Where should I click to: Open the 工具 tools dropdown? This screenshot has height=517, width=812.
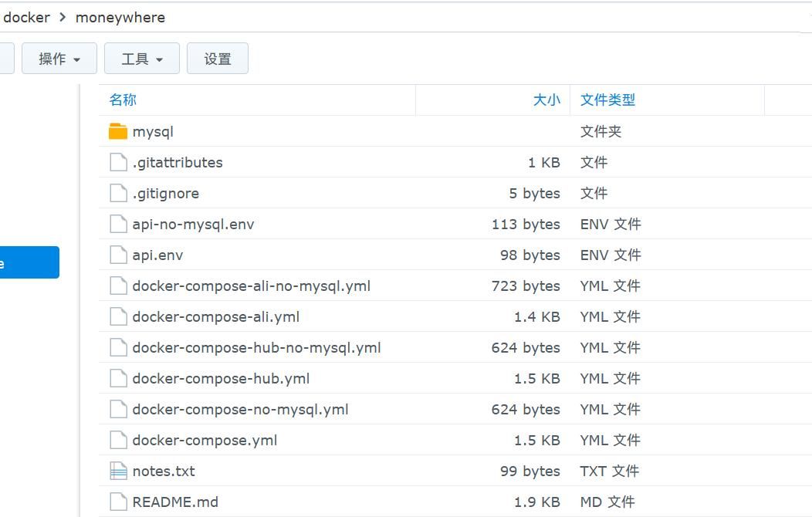click(141, 58)
